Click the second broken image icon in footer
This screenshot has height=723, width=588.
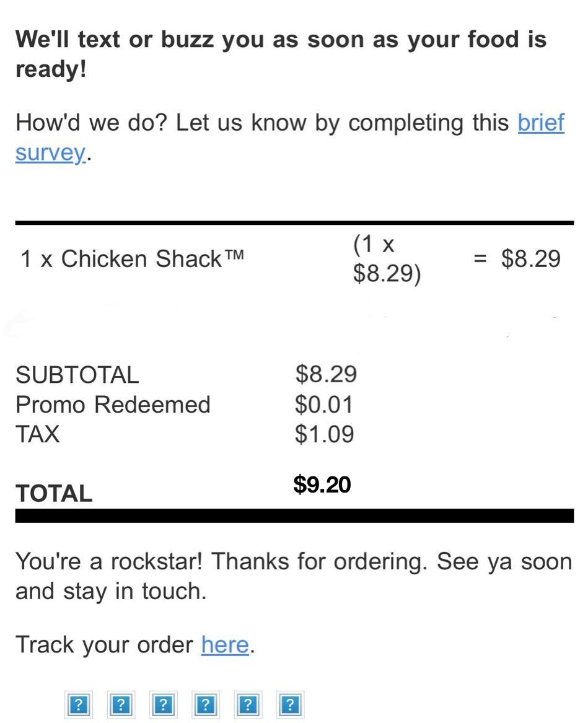click(121, 705)
